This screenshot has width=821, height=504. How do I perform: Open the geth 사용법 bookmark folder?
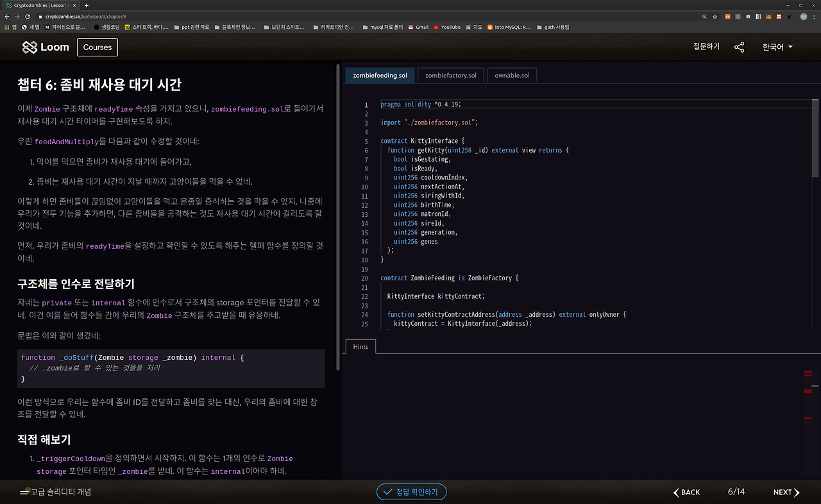pyautogui.click(x=553, y=27)
